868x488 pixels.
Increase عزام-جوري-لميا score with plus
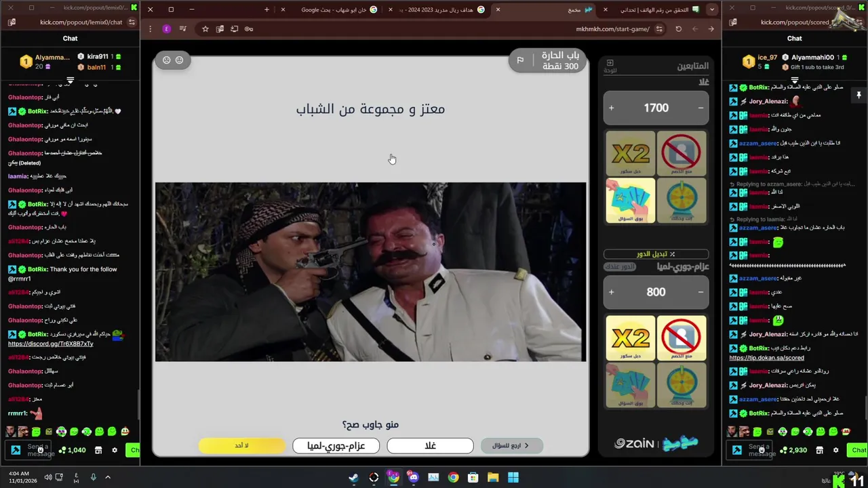point(611,292)
